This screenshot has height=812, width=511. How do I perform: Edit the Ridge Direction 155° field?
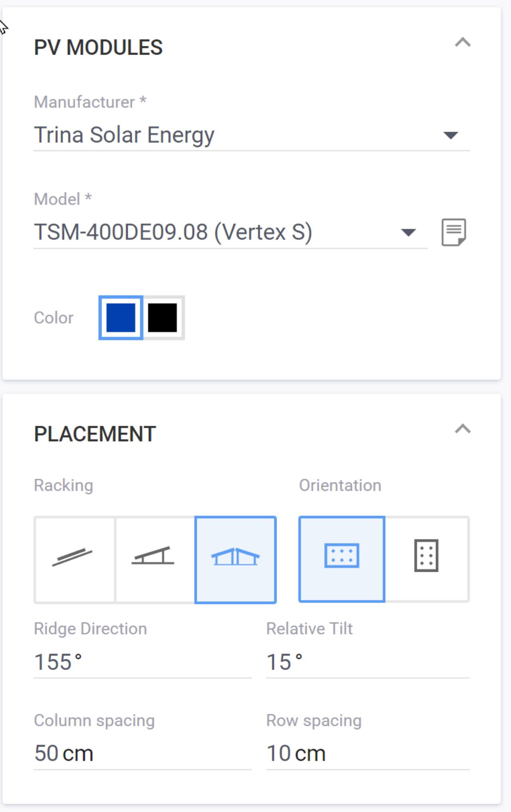pyautogui.click(x=143, y=662)
